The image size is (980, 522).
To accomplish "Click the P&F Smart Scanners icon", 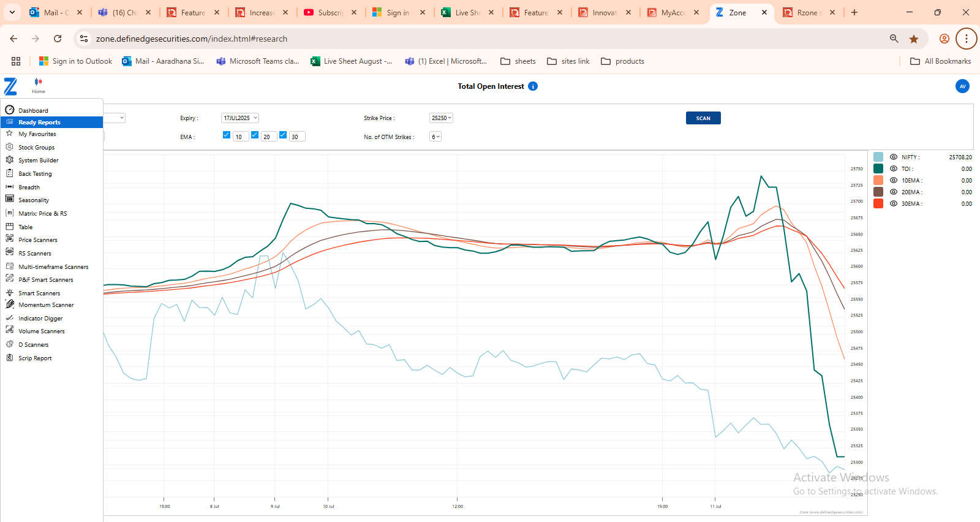I will tap(10, 279).
